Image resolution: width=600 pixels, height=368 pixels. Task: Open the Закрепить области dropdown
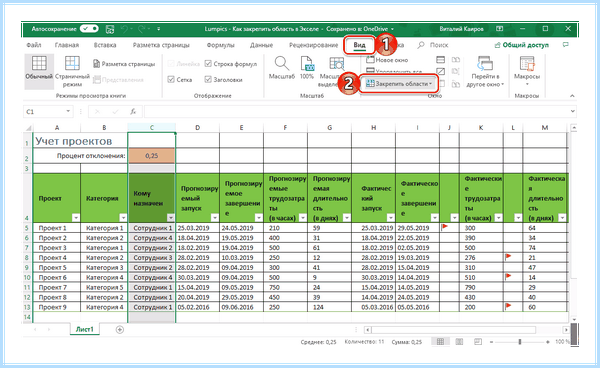click(399, 83)
